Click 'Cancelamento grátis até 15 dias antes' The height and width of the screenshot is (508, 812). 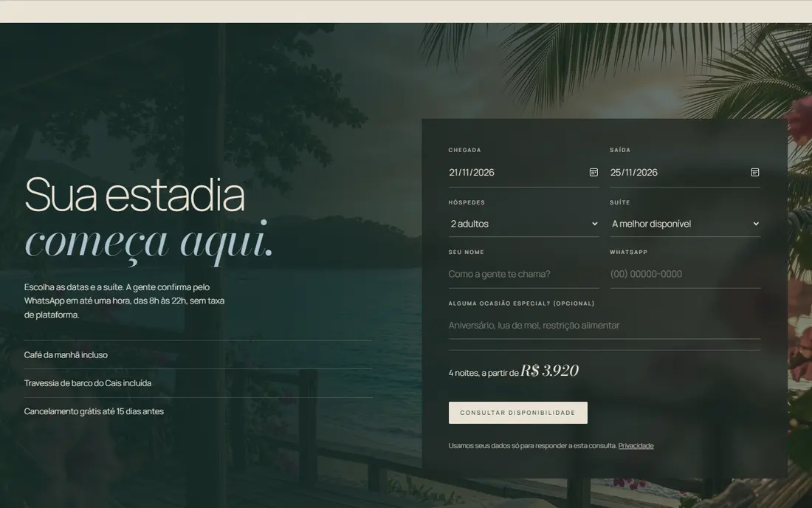[94, 411]
